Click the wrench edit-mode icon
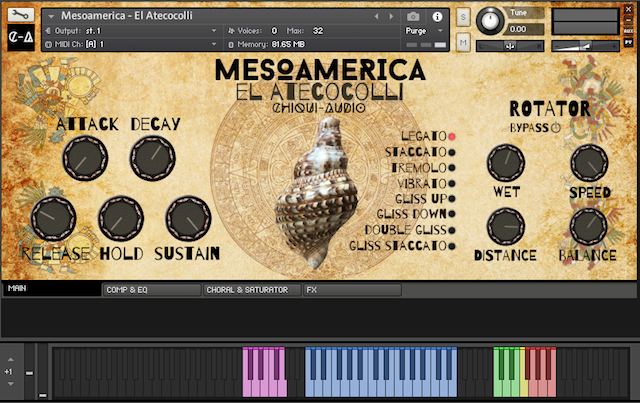Image resolution: width=640 pixels, height=403 pixels. pos(22,16)
